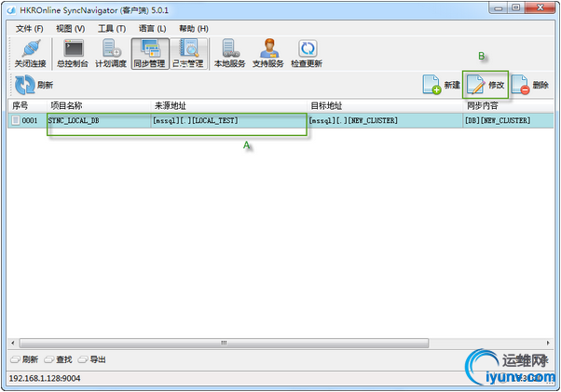561x392 pixels.
Task: Click the large 刷新 refresh icon below the toolbar
Action: [24, 85]
